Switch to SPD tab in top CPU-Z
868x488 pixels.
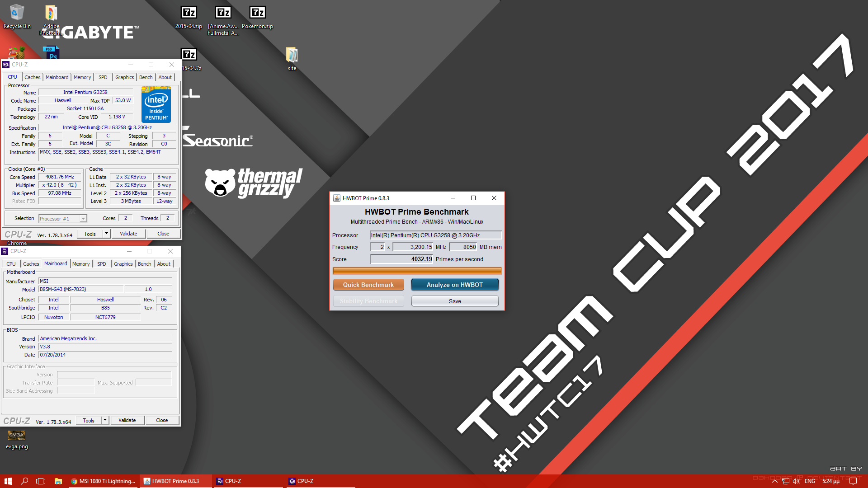click(x=103, y=77)
